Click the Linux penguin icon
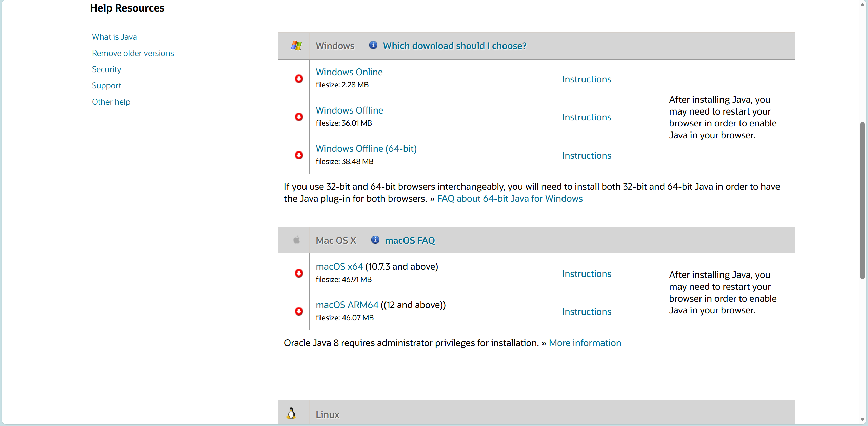 coord(291,413)
